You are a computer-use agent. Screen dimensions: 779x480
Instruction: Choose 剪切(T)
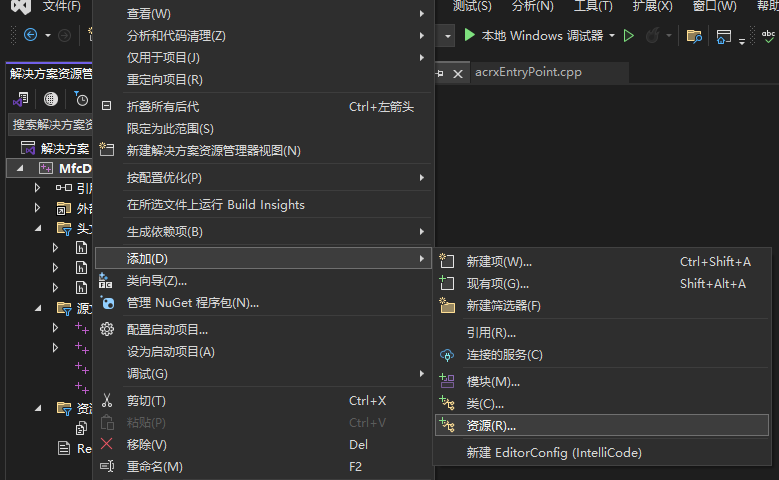[264, 400]
